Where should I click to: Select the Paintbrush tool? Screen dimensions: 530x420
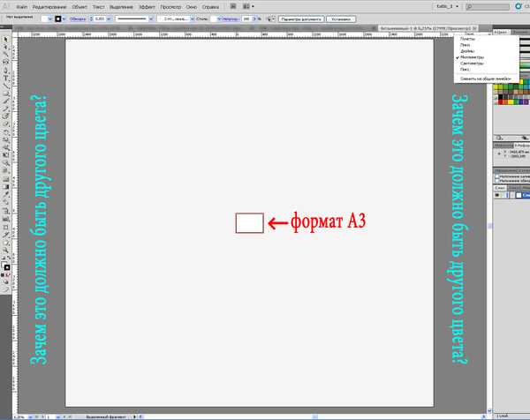pos(6,101)
